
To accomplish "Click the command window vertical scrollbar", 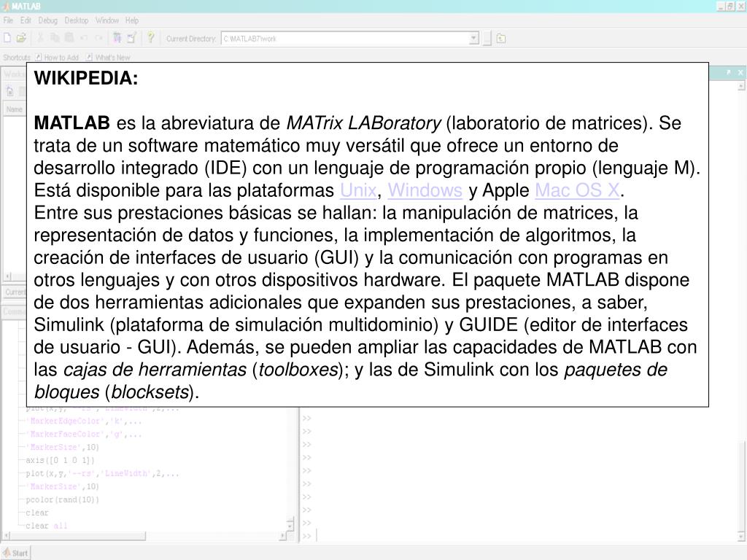I will pyautogui.click(x=741, y=488).
